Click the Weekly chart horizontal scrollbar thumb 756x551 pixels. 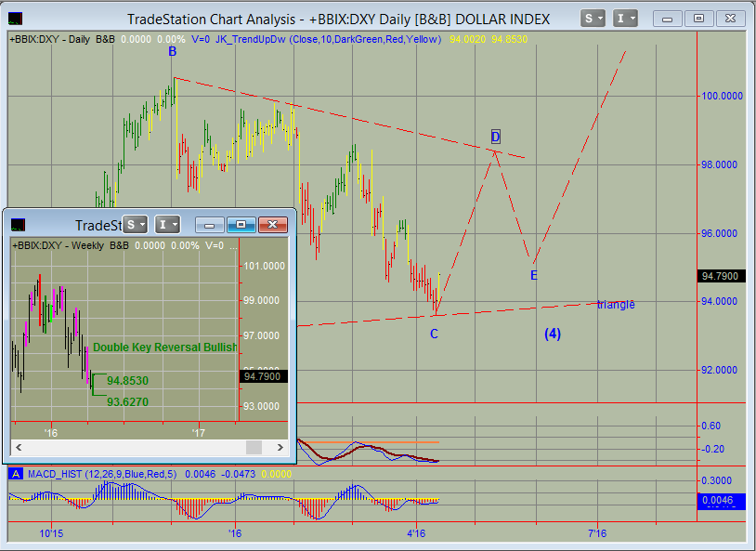(254, 447)
